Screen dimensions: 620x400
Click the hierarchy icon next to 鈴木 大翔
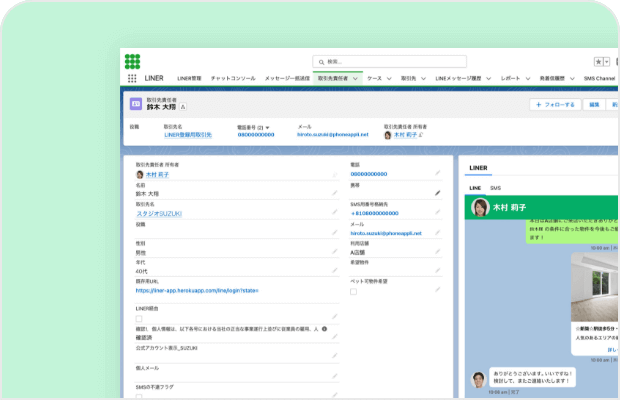(x=183, y=107)
